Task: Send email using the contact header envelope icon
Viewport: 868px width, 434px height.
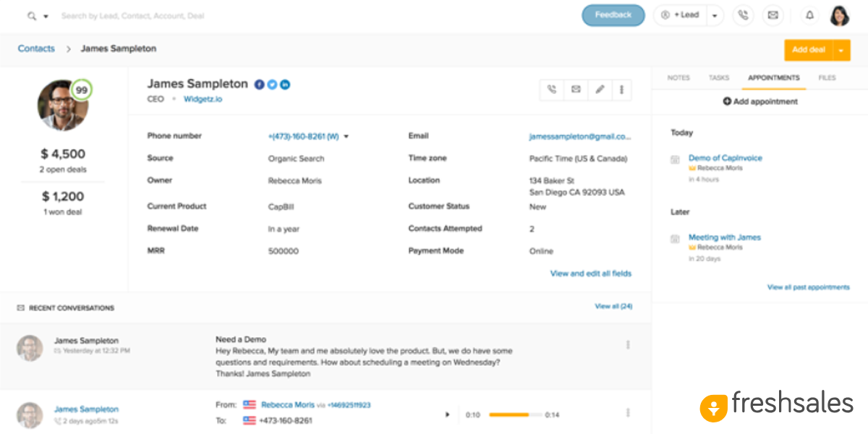Action: (x=576, y=90)
